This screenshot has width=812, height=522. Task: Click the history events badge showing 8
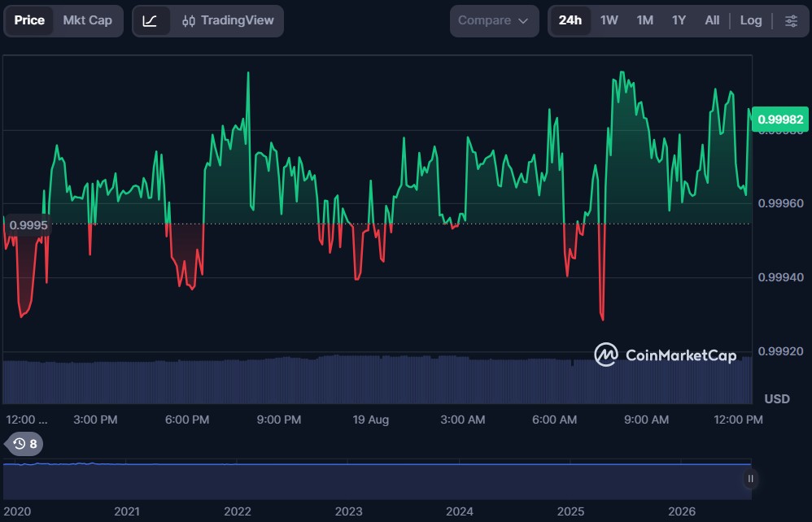tap(25, 444)
